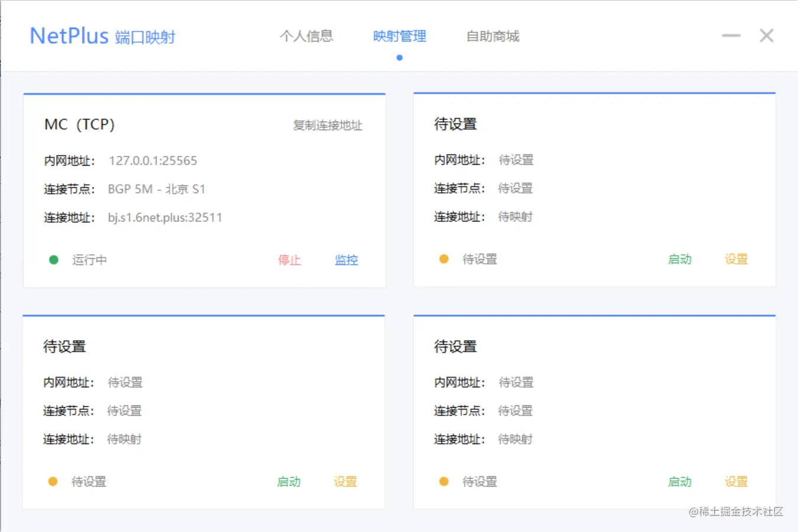Image resolution: width=798 pixels, height=532 pixels.
Task: Copy the MC connection address via 复制连接地址
Action: click(328, 125)
